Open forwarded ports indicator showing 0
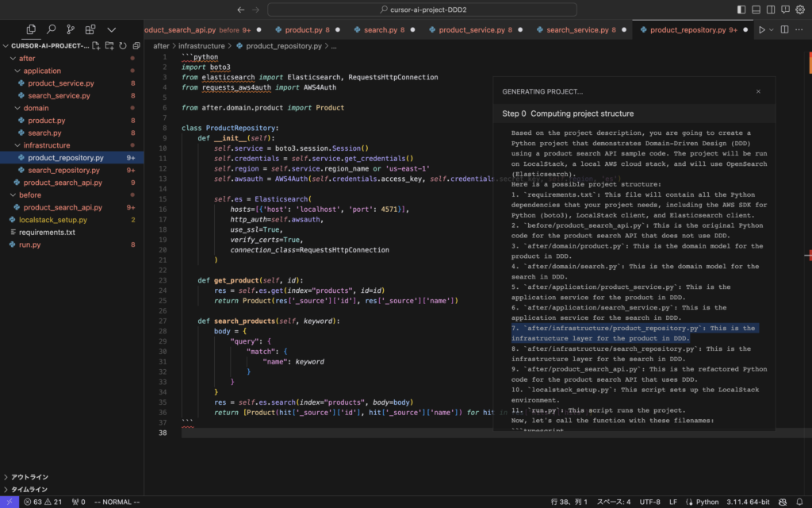The height and width of the screenshot is (508, 812). pyautogui.click(x=79, y=502)
